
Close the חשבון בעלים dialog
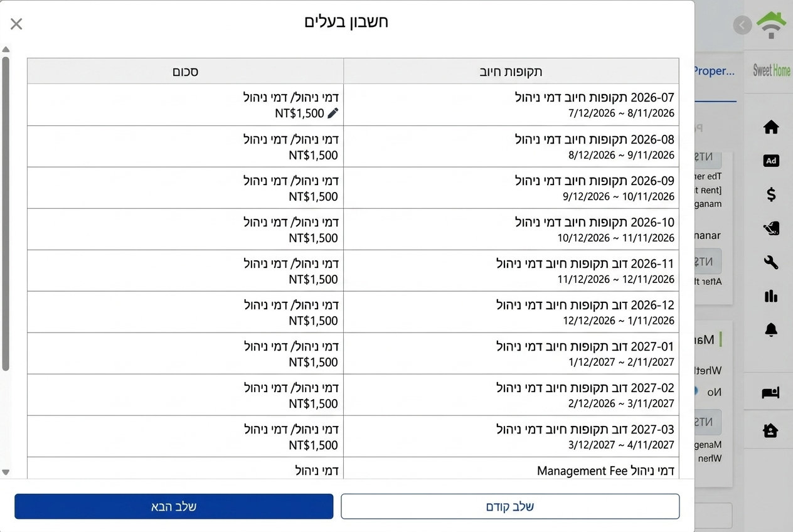(16, 24)
